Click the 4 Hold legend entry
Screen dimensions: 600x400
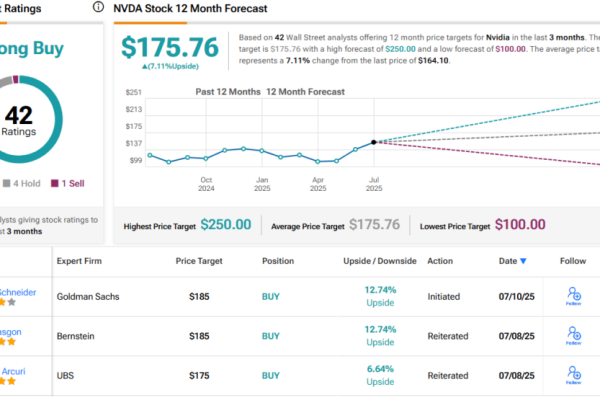point(22,184)
